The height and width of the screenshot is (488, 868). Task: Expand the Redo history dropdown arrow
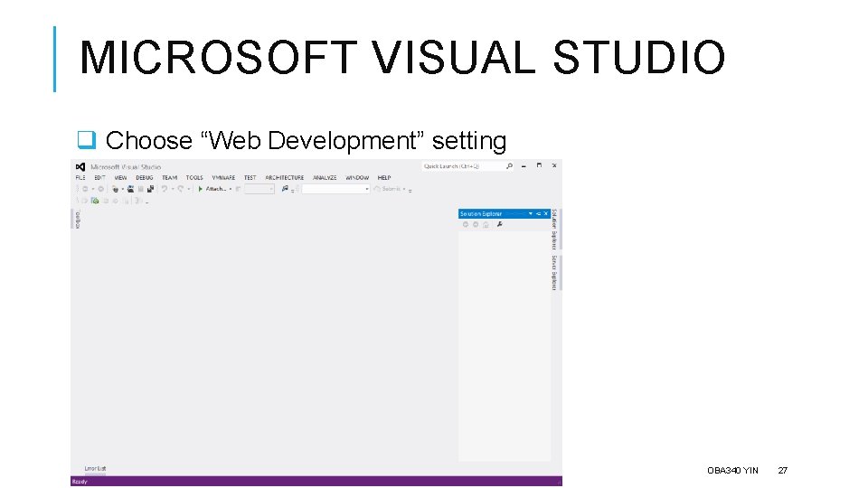point(189,189)
